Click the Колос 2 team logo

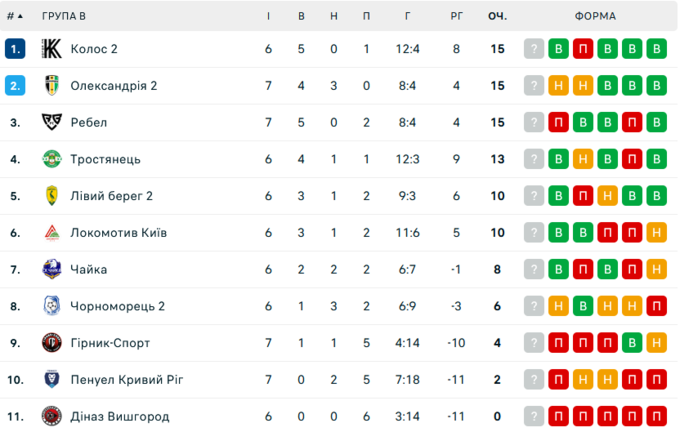coord(52,49)
